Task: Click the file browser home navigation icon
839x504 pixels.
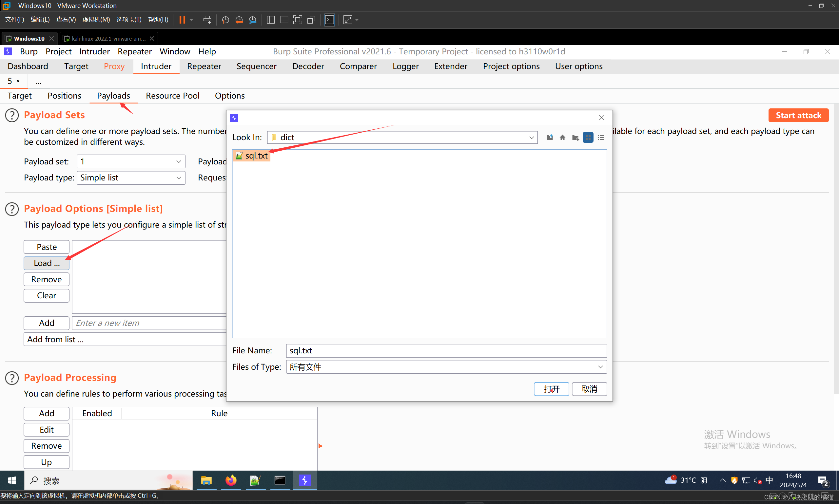Action: click(562, 137)
